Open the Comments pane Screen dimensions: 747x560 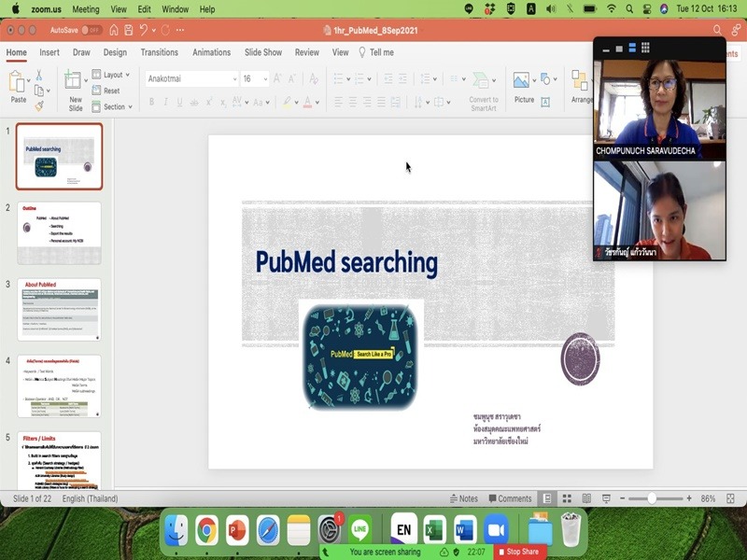pos(509,498)
